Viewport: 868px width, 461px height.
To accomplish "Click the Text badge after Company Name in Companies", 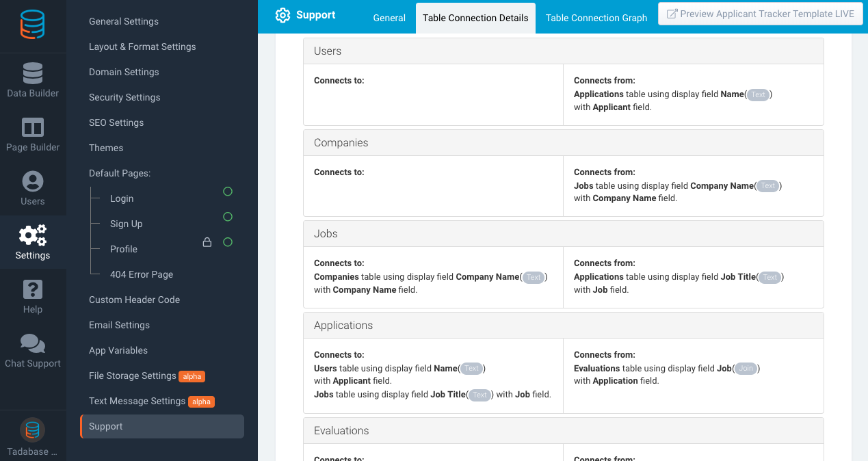I will (768, 186).
